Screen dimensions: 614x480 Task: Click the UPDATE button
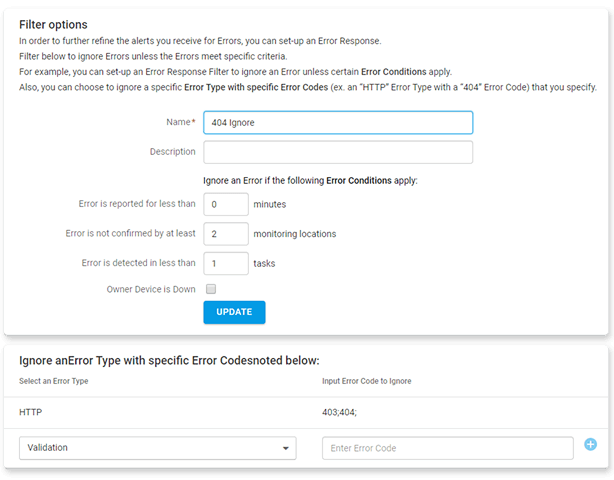click(x=234, y=312)
